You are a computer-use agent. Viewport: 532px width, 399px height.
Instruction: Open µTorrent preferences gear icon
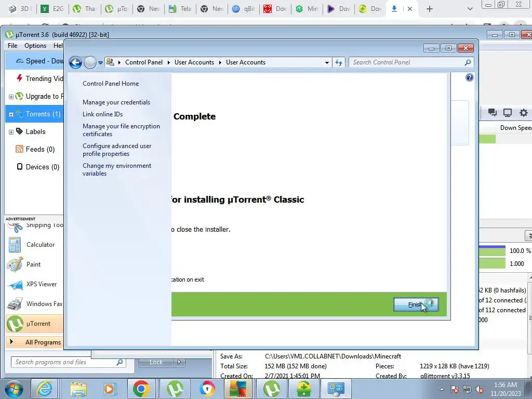524,113
